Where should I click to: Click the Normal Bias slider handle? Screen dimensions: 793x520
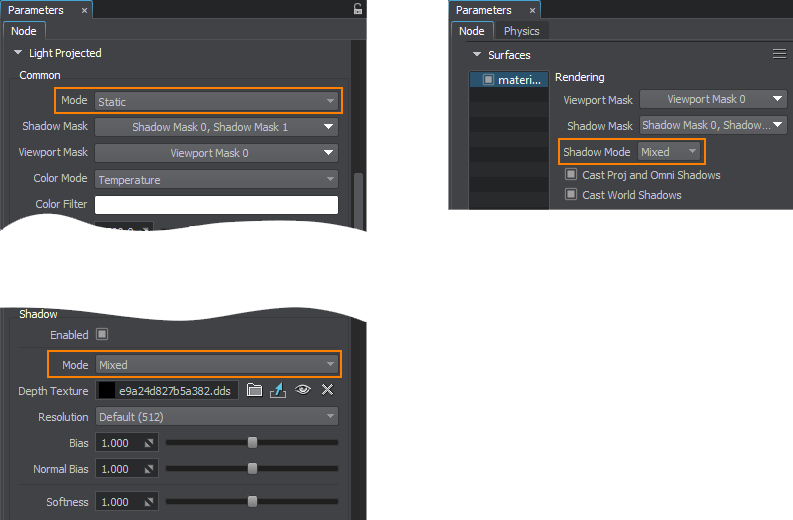(x=252, y=469)
